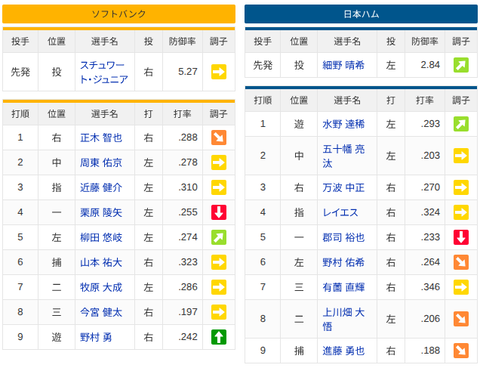The width and height of the screenshot is (480, 368).
Task: Click the yellow condition arrow for 牧原 大成
Action: click(x=219, y=287)
